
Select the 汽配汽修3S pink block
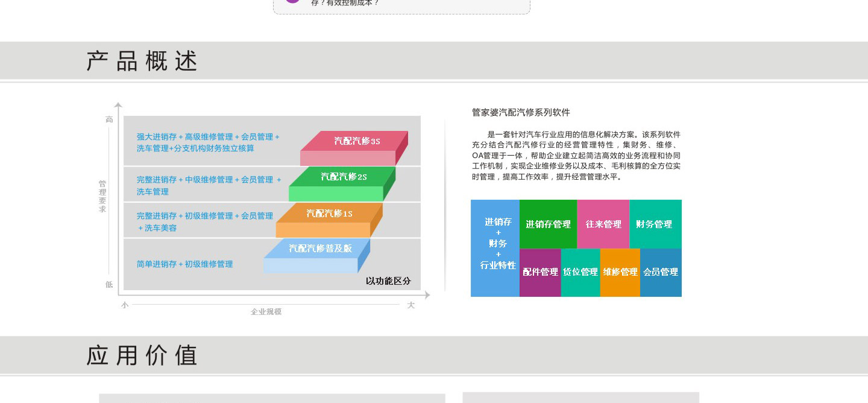tap(354, 148)
